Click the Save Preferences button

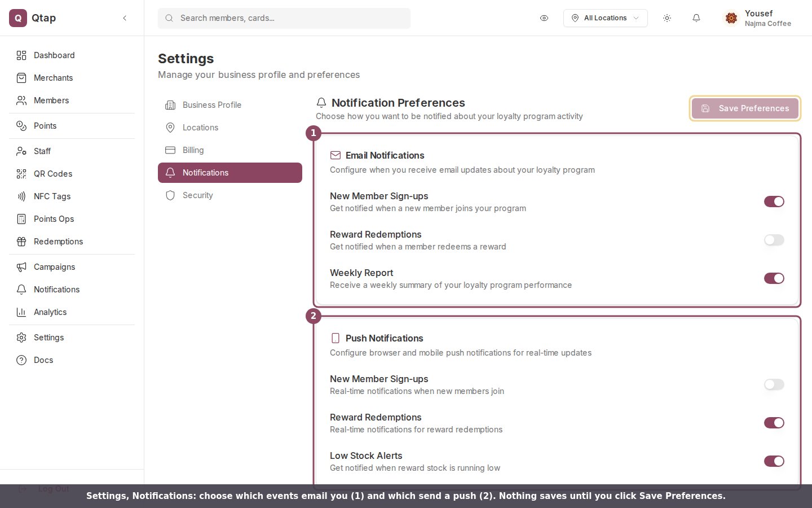click(745, 108)
